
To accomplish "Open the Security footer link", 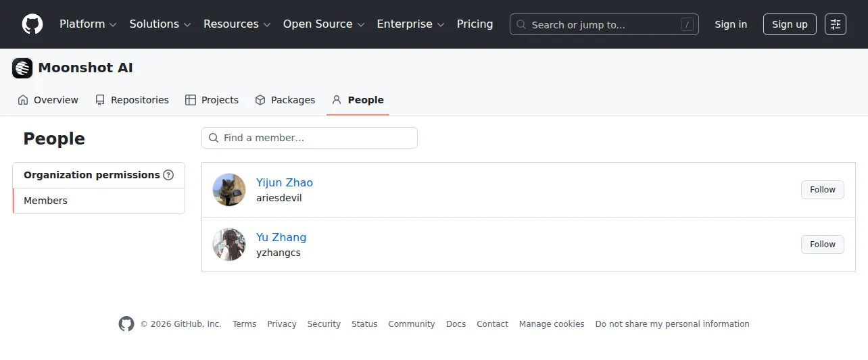I will pos(324,324).
